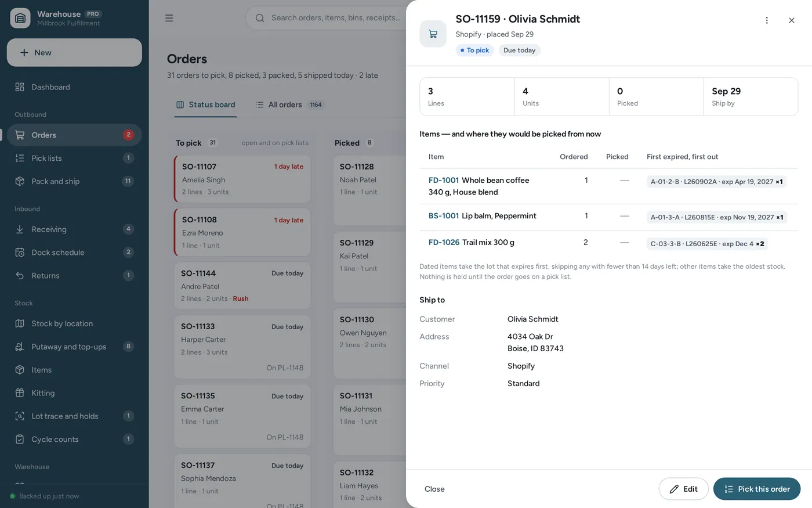Open Receiving download-arrow icon

click(20, 229)
